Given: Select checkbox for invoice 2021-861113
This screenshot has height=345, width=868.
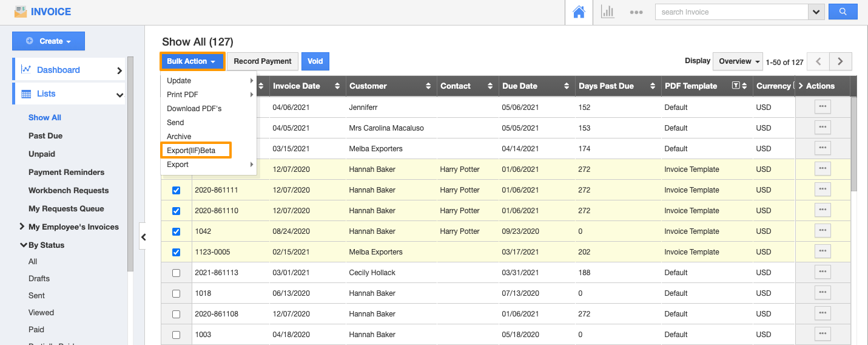Looking at the screenshot, I should [177, 273].
